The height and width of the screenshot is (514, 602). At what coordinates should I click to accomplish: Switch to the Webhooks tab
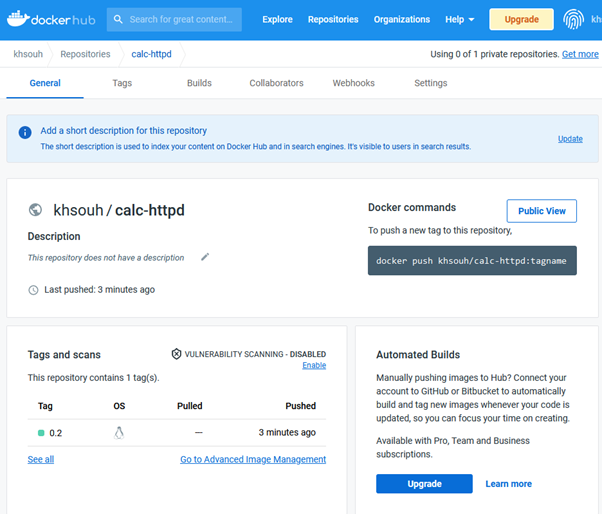[x=354, y=83]
